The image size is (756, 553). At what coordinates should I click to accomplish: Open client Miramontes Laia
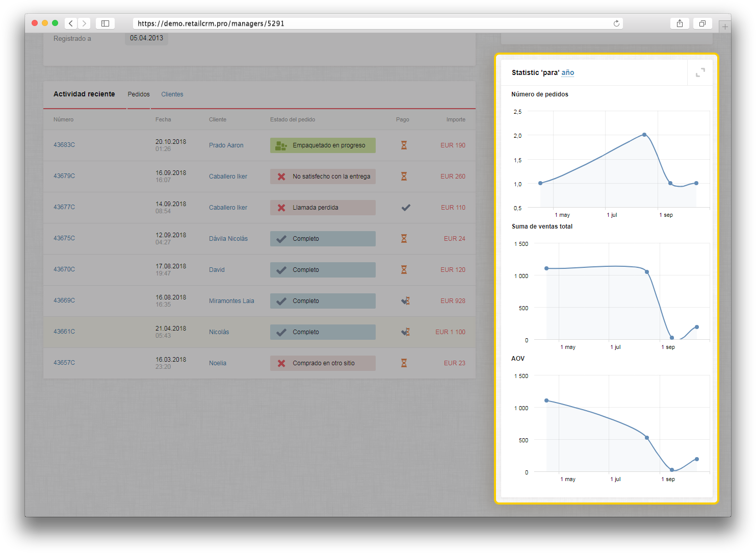(x=231, y=301)
